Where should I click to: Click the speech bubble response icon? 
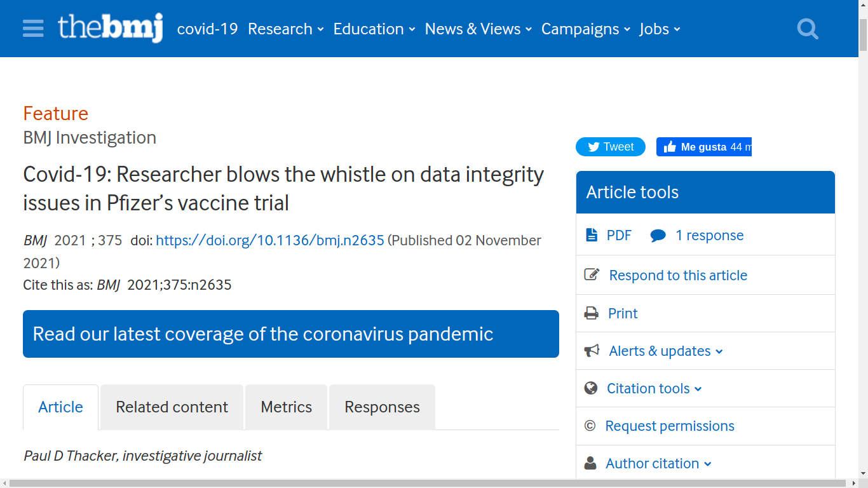click(x=658, y=236)
